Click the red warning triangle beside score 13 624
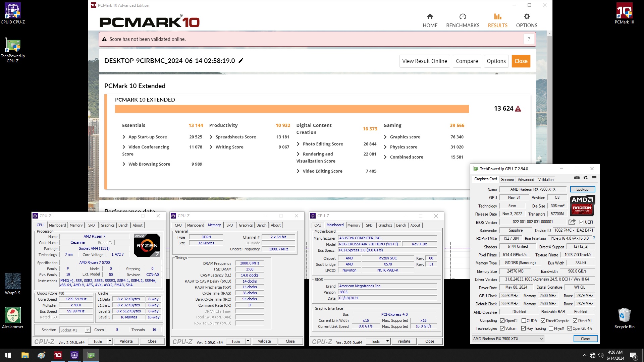This screenshot has height=362, width=644. click(518, 109)
